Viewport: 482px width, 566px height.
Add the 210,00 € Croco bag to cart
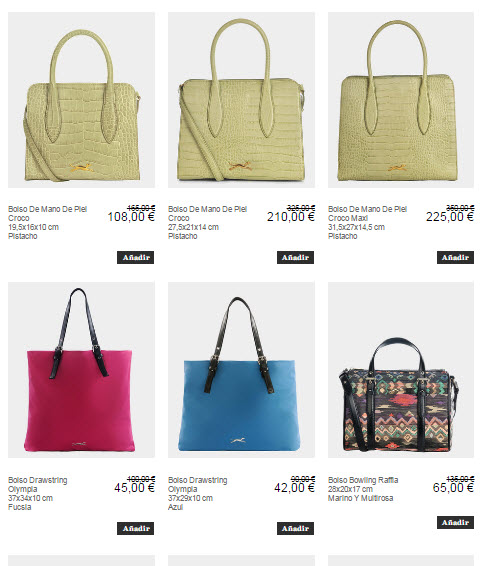pyautogui.click(x=295, y=257)
